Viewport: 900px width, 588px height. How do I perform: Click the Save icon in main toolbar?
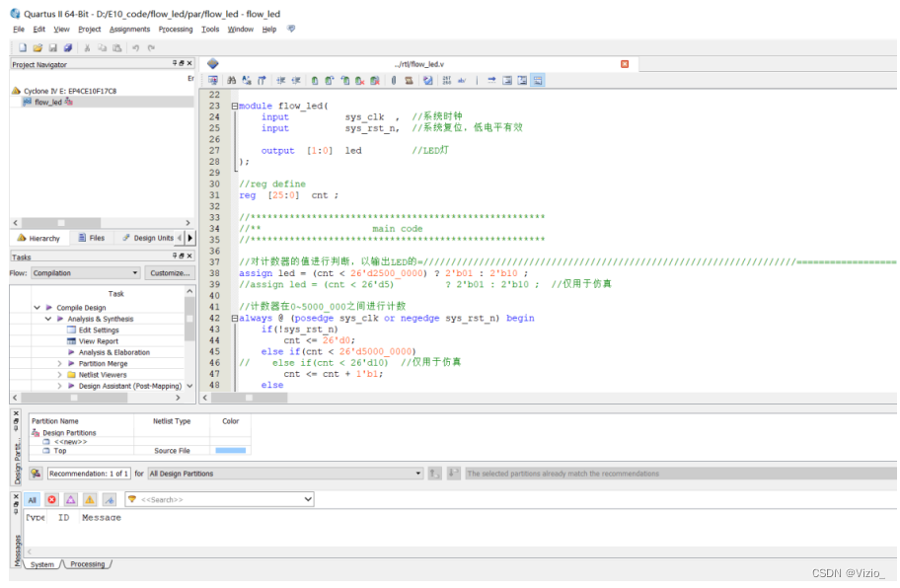53,47
